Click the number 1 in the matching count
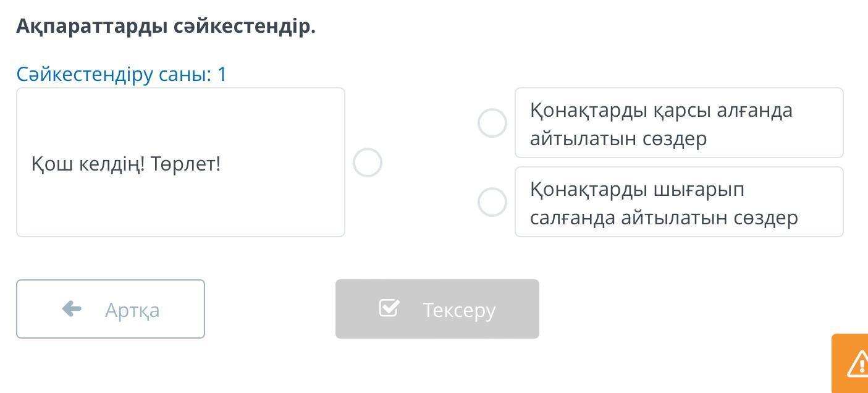868x393 pixels. (222, 74)
